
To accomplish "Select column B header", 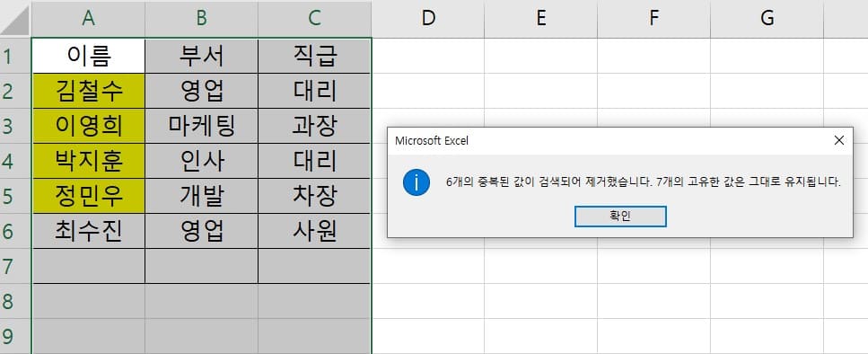I will click(201, 19).
